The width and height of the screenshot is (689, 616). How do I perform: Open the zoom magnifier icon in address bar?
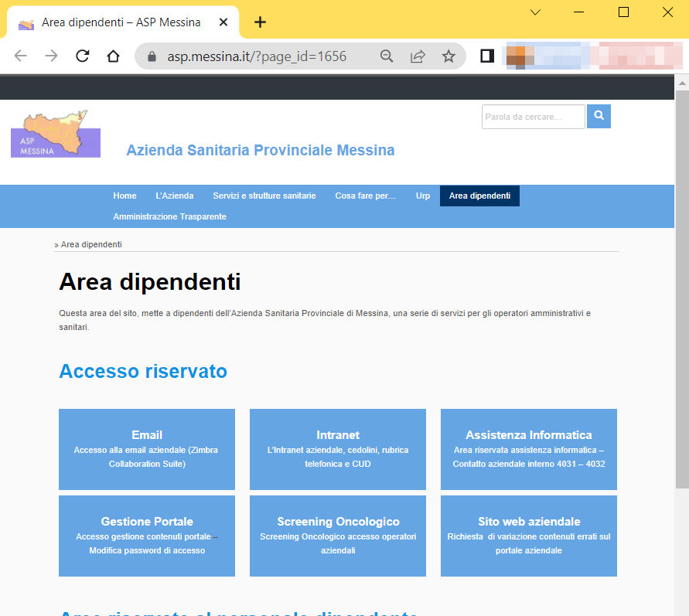(387, 56)
